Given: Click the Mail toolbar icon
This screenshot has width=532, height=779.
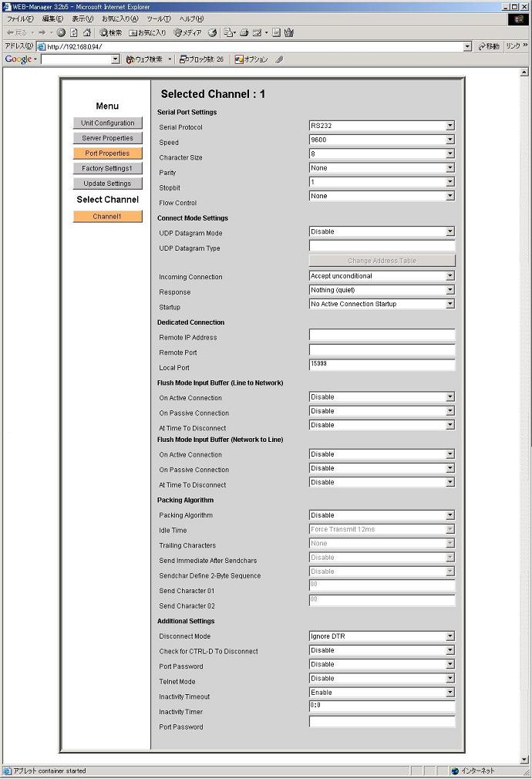Looking at the screenshot, I should tap(229, 33).
